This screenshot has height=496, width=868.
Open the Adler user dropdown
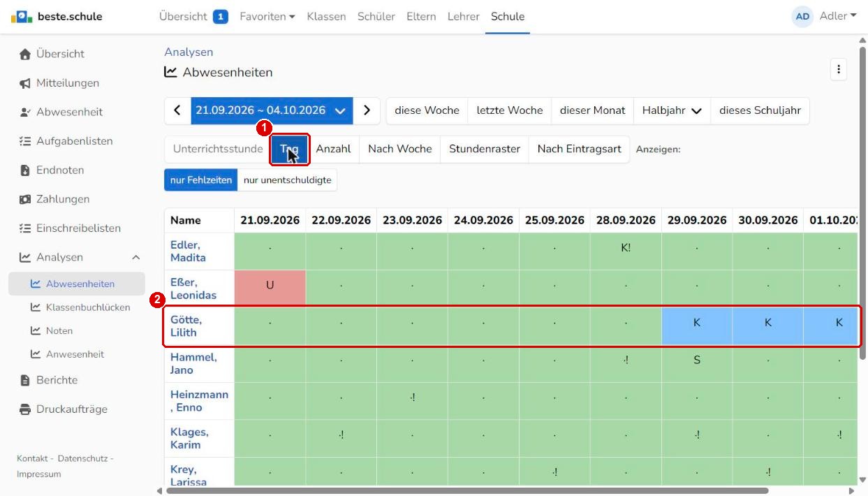[838, 16]
